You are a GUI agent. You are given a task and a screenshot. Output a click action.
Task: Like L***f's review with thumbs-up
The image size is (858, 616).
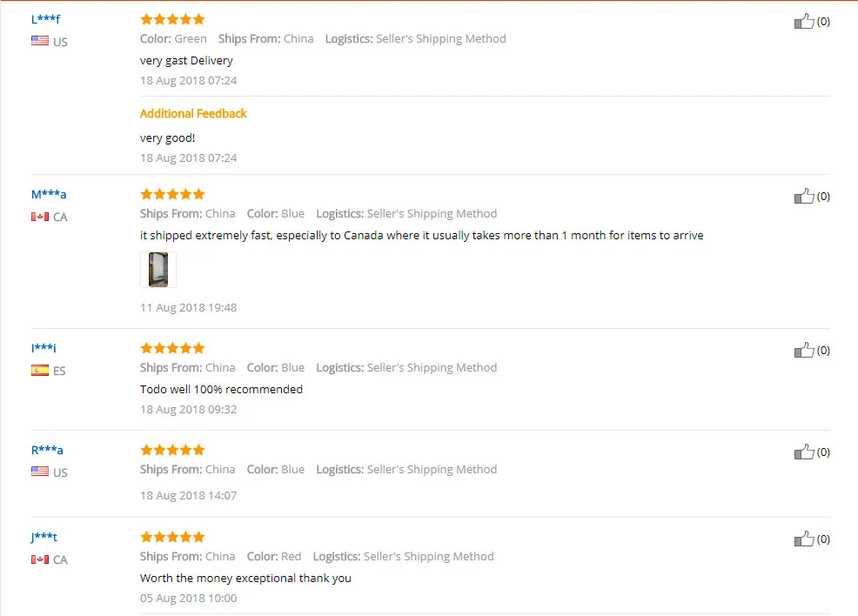(x=804, y=22)
